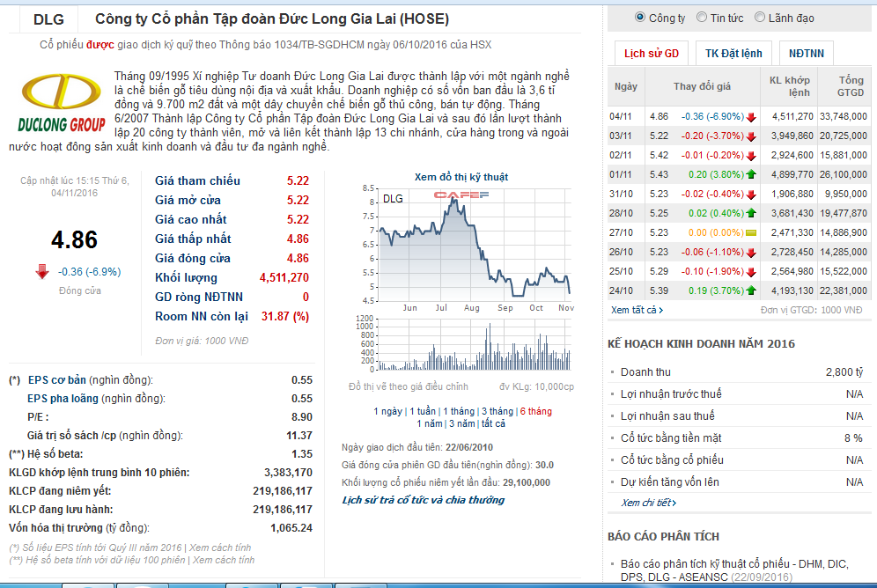Click the Khối lượng value 4,511,270
877x588 pixels.
click(x=284, y=278)
